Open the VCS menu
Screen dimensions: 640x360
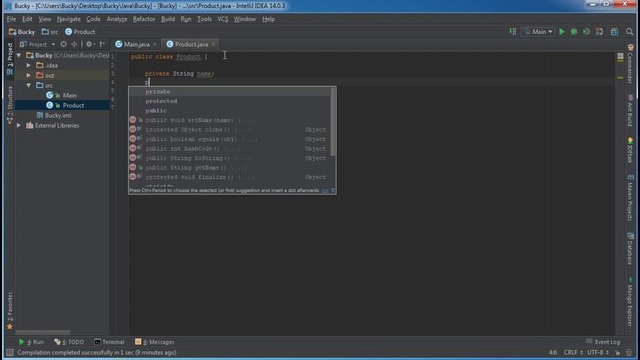click(222, 19)
